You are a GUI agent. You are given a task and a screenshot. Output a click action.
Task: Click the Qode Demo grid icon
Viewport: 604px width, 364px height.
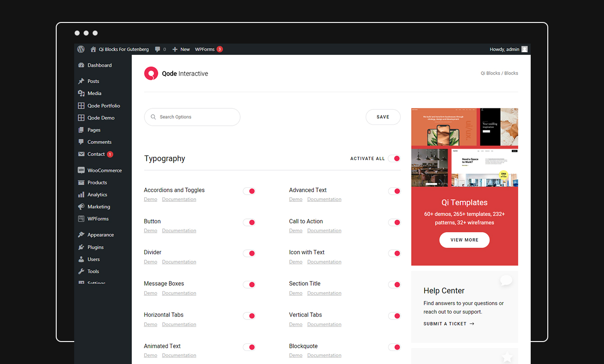pos(81,118)
